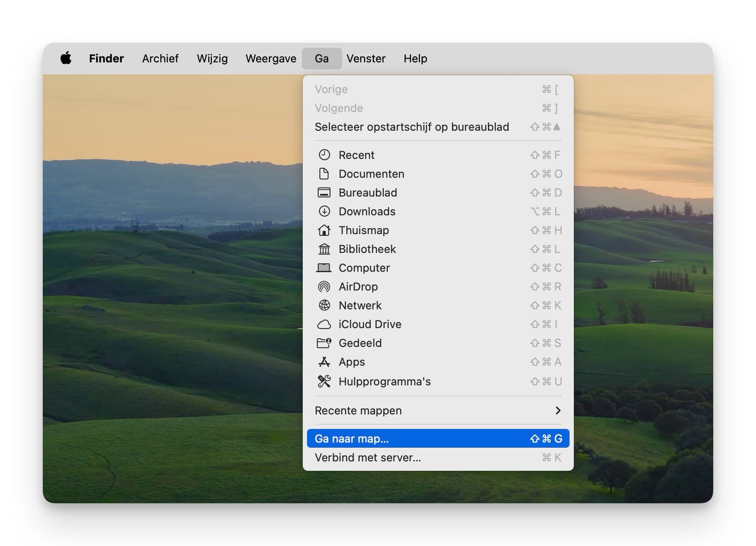Click the Documenten page icon
The width and height of the screenshot is (756, 546).
tap(324, 173)
